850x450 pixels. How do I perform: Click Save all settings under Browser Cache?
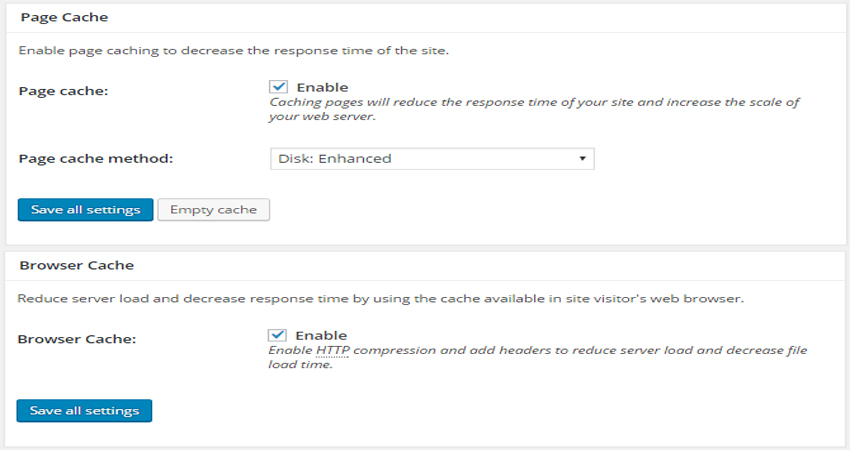click(x=85, y=411)
